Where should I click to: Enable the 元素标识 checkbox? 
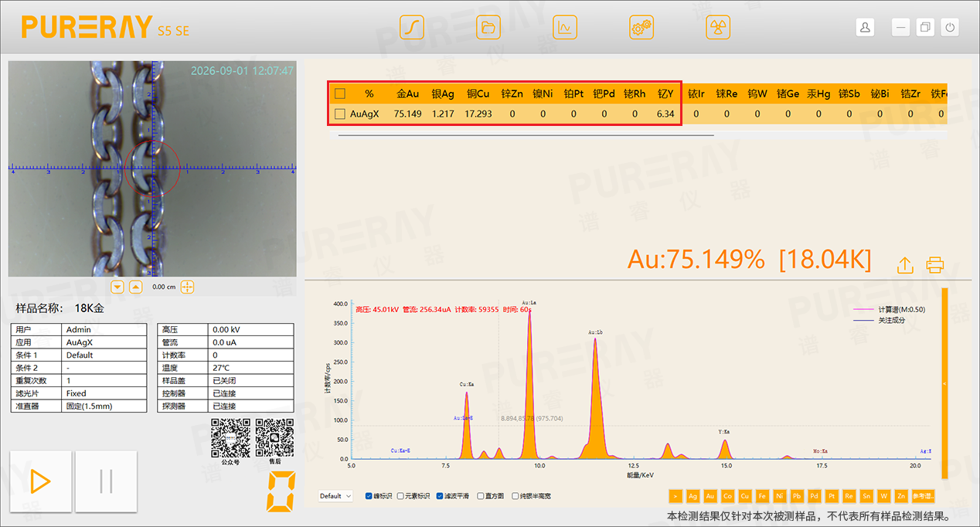[x=400, y=496]
